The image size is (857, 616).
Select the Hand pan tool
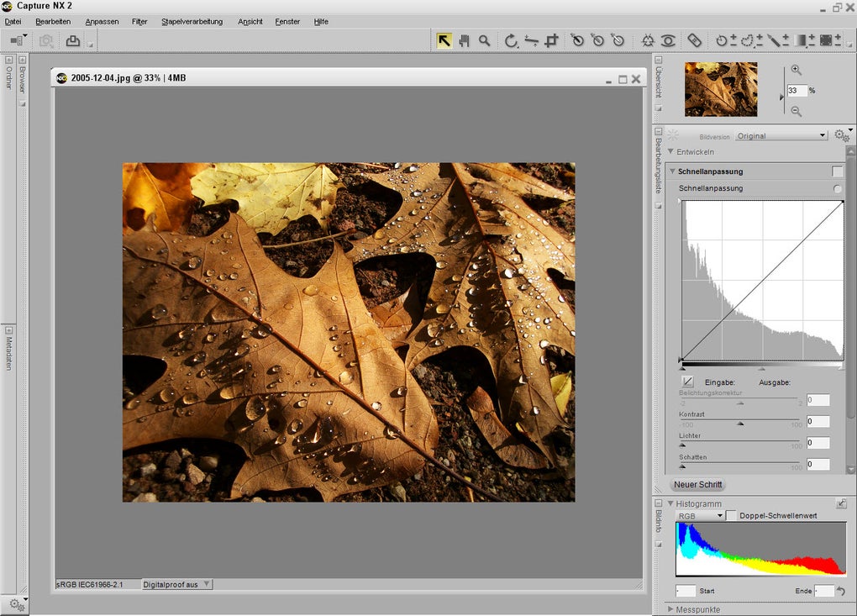tap(464, 40)
